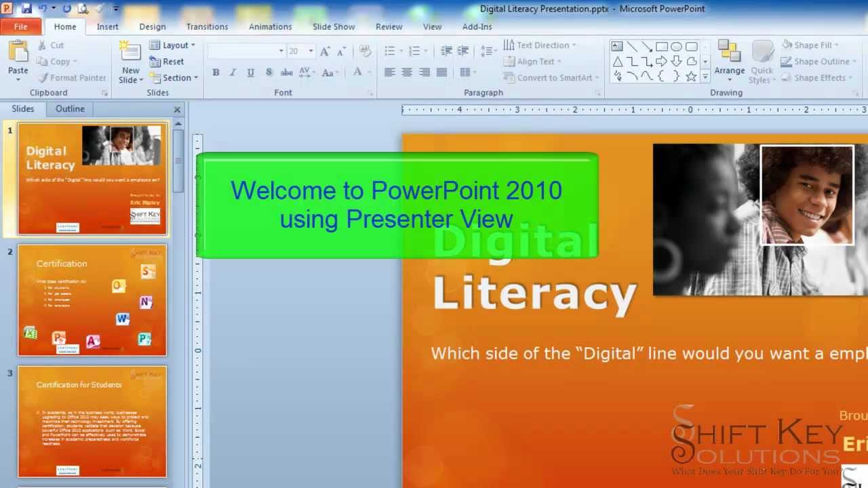The height and width of the screenshot is (488, 868).
Task: Open the Shape Outline dropdown
Action: pos(819,62)
